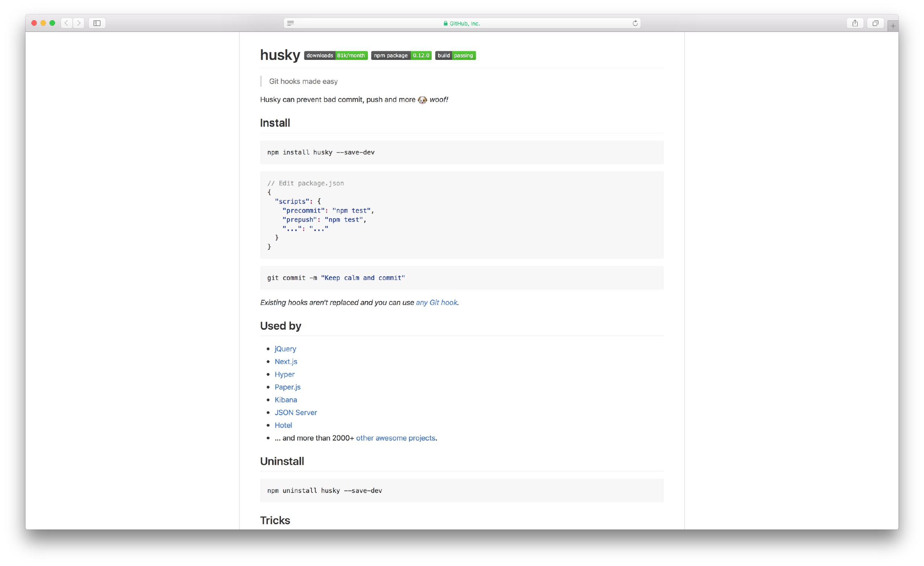The width and height of the screenshot is (924, 566).
Task: Click the red close window button
Action: coord(34,23)
